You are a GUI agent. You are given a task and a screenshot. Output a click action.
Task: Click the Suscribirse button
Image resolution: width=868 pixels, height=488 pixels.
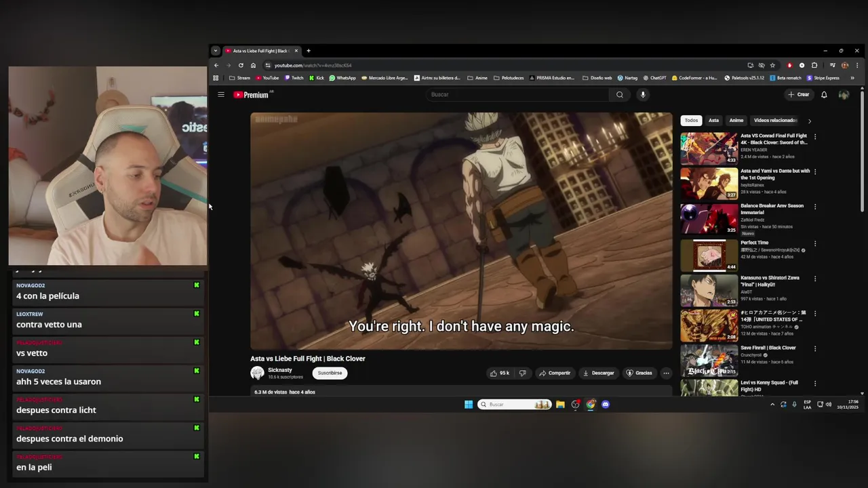tap(330, 373)
